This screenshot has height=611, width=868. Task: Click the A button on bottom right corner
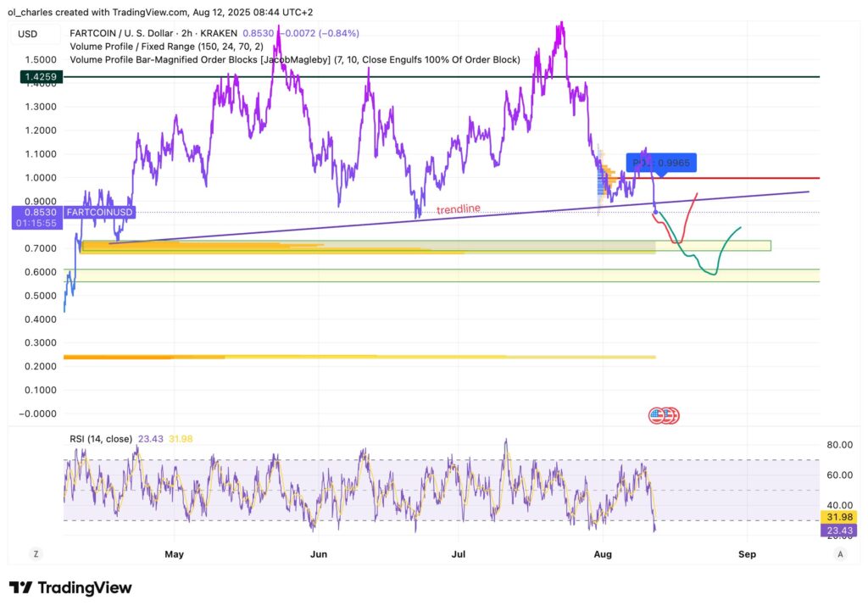pos(840,553)
